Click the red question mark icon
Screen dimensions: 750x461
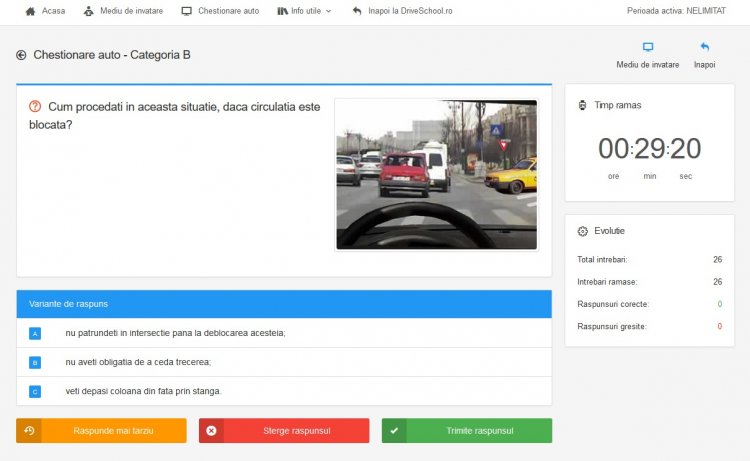pos(35,106)
